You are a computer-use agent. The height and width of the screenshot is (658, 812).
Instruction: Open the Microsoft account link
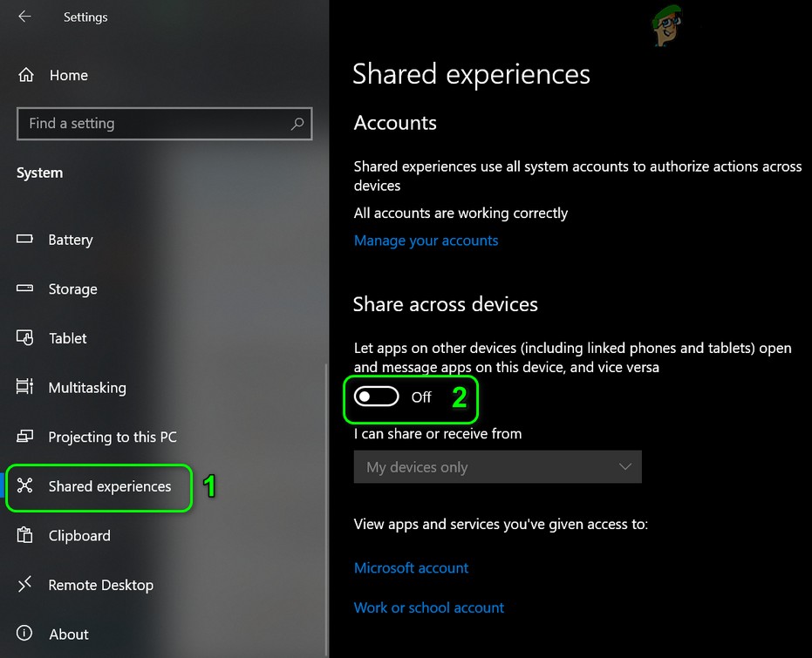point(411,567)
